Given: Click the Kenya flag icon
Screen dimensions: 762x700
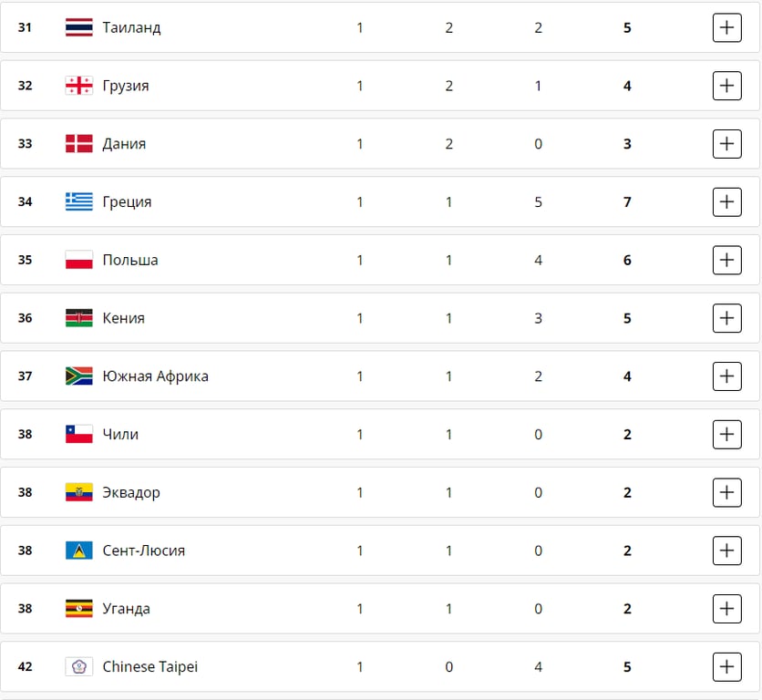Looking at the screenshot, I should point(79,318).
